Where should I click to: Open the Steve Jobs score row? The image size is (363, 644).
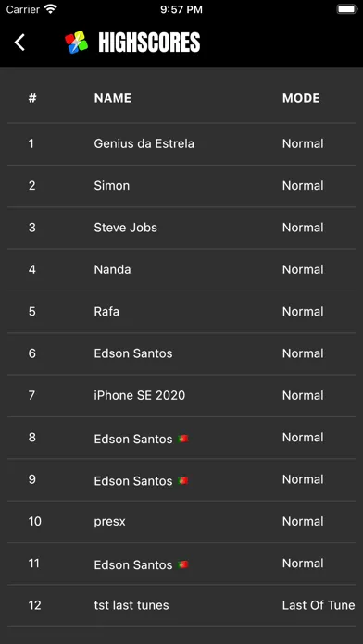(181, 228)
